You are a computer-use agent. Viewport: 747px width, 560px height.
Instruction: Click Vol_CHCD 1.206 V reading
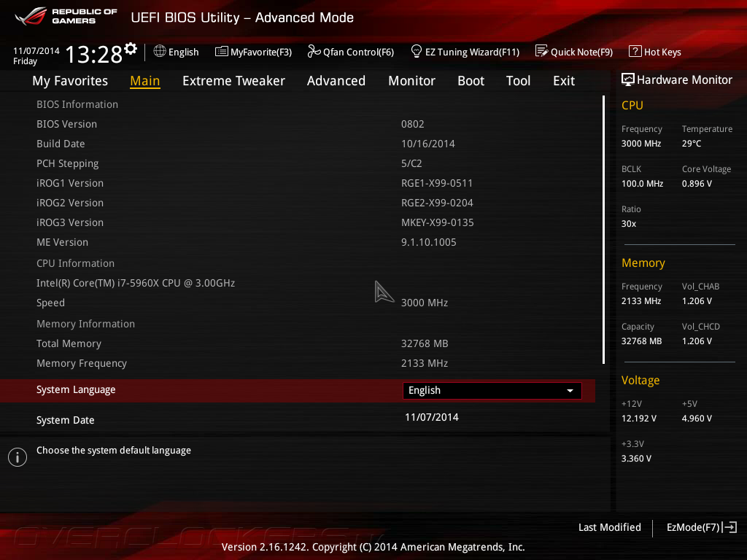(697, 341)
